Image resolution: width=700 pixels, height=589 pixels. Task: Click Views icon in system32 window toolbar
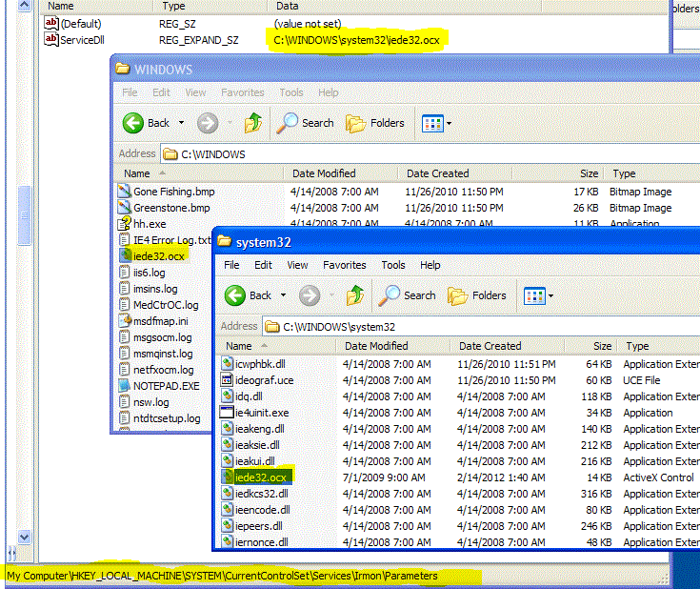pyautogui.click(x=534, y=295)
